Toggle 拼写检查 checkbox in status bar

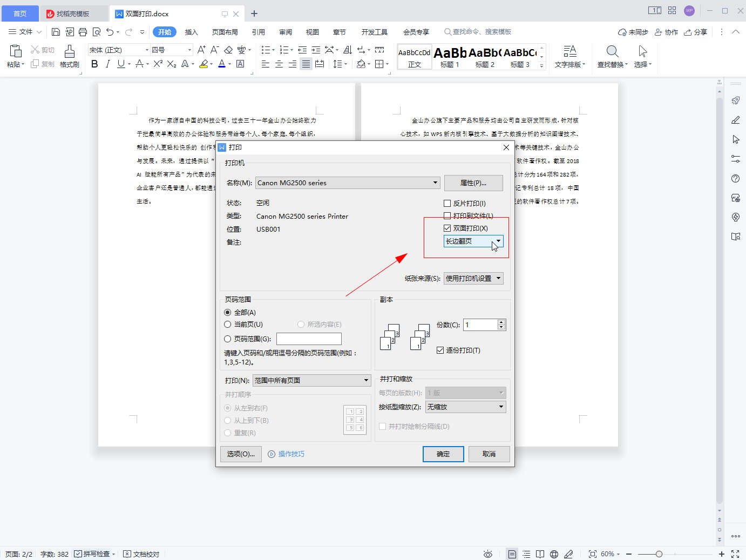click(x=78, y=554)
